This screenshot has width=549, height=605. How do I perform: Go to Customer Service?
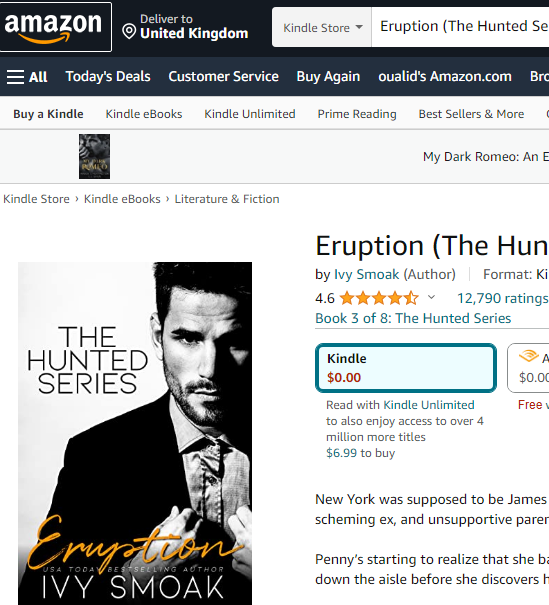point(223,76)
